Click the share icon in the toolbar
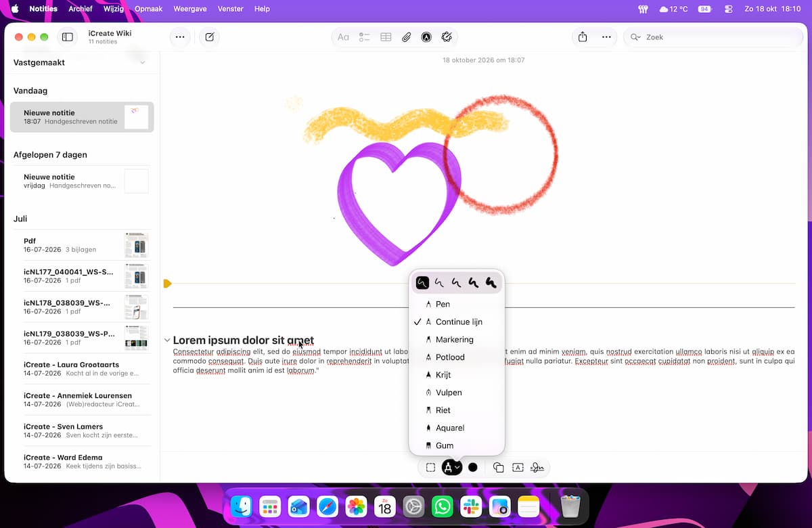This screenshot has height=528, width=812. click(583, 37)
